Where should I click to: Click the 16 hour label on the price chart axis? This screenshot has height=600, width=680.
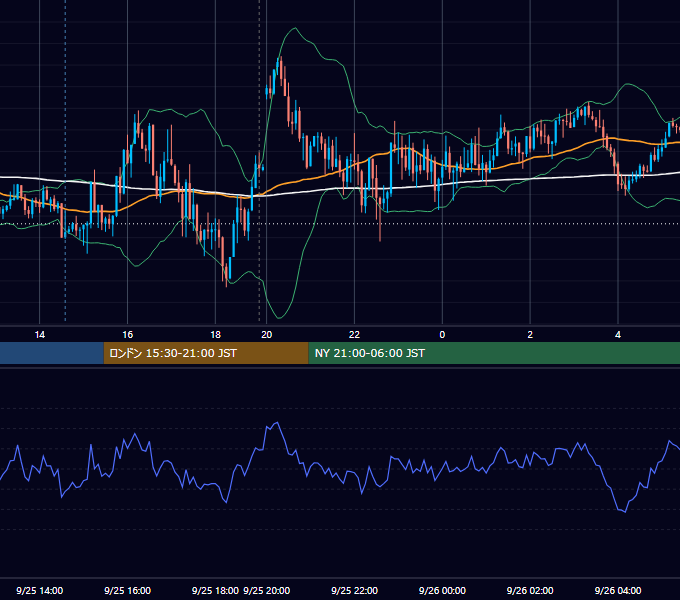click(128, 335)
